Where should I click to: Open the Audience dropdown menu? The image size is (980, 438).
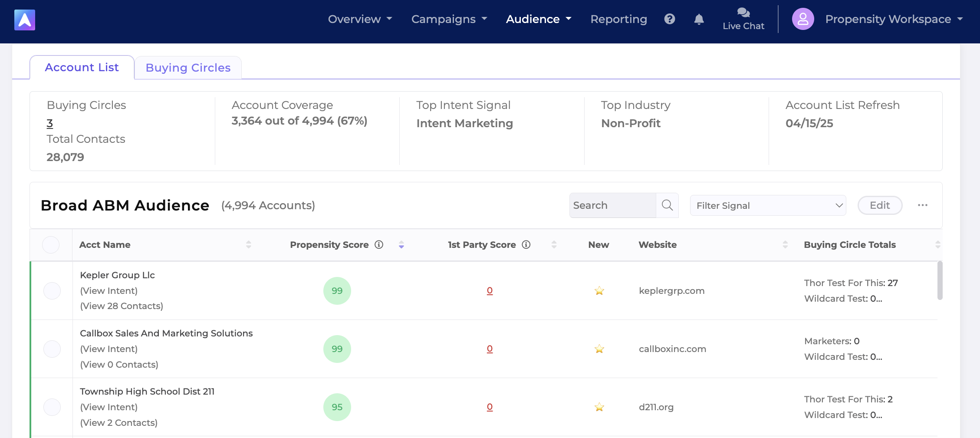pos(538,19)
